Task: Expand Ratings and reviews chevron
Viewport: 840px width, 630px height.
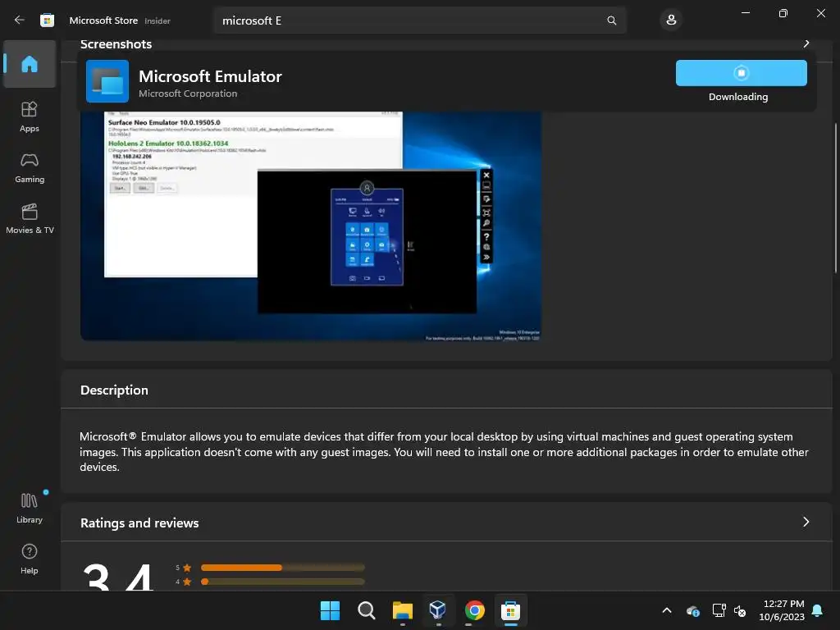Action: point(806,522)
